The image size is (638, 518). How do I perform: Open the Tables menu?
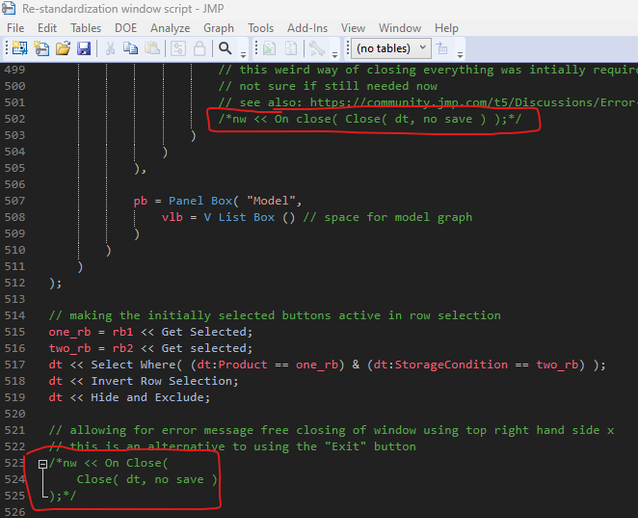pos(86,28)
